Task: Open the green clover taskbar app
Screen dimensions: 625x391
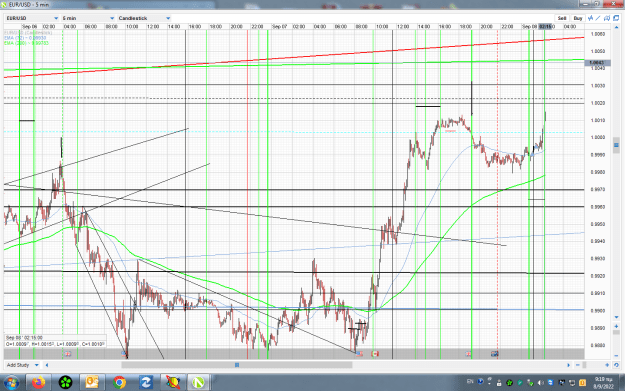Action: point(65,383)
